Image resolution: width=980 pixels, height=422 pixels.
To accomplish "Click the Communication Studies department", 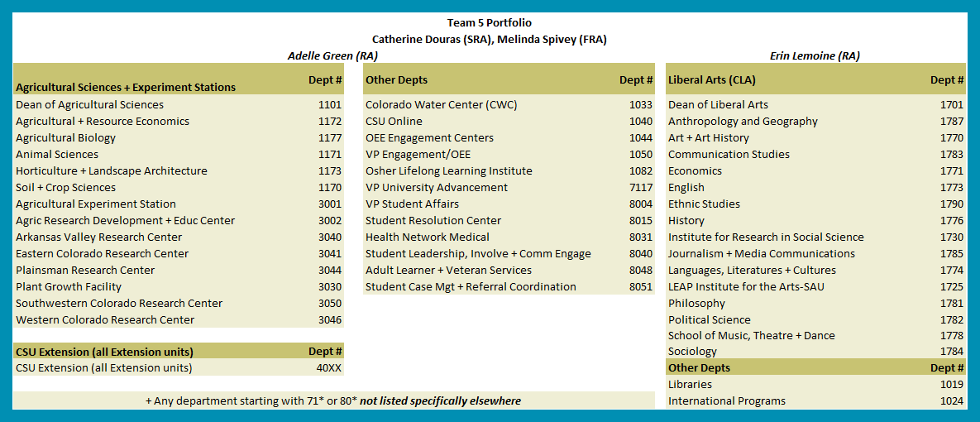I will (x=729, y=155).
